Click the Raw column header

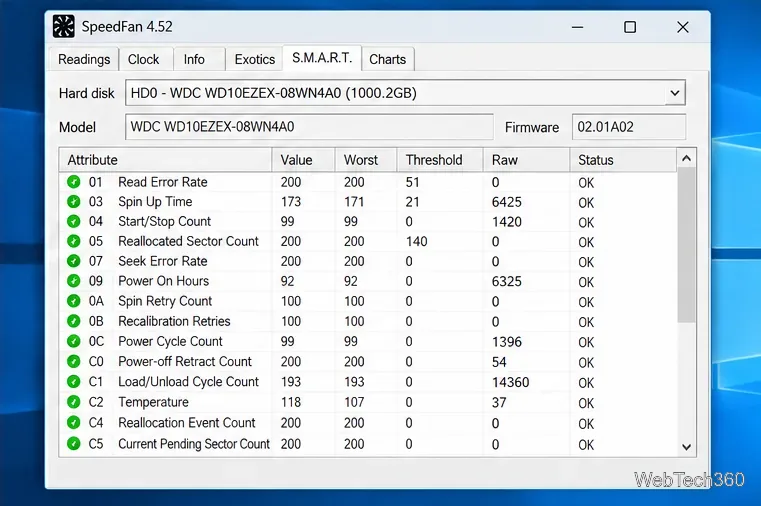527,160
